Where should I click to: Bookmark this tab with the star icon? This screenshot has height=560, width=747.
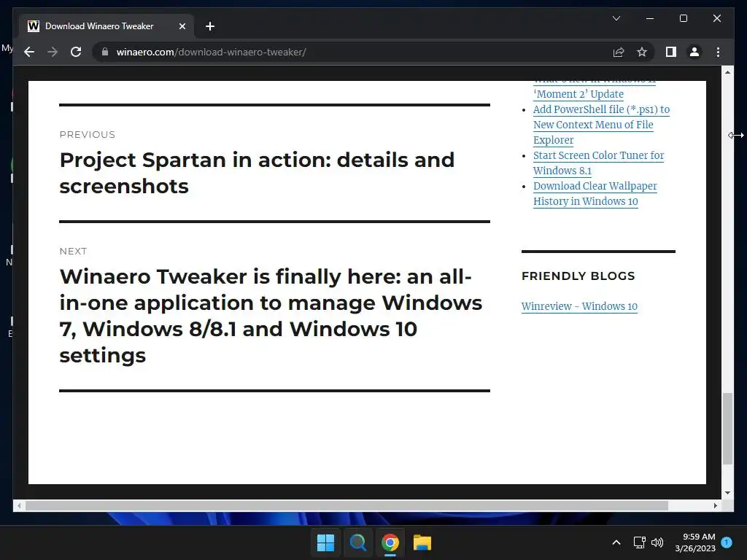pyautogui.click(x=642, y=52)
